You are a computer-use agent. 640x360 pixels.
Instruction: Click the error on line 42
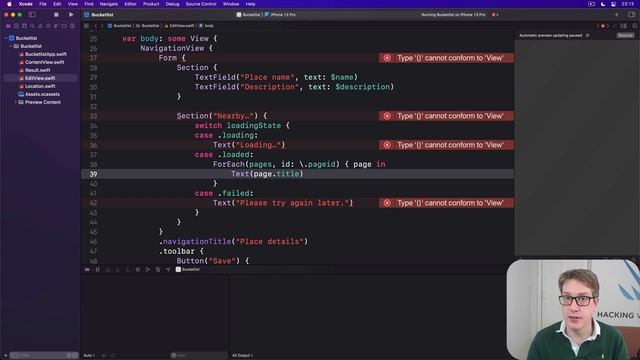coord(446,203)
